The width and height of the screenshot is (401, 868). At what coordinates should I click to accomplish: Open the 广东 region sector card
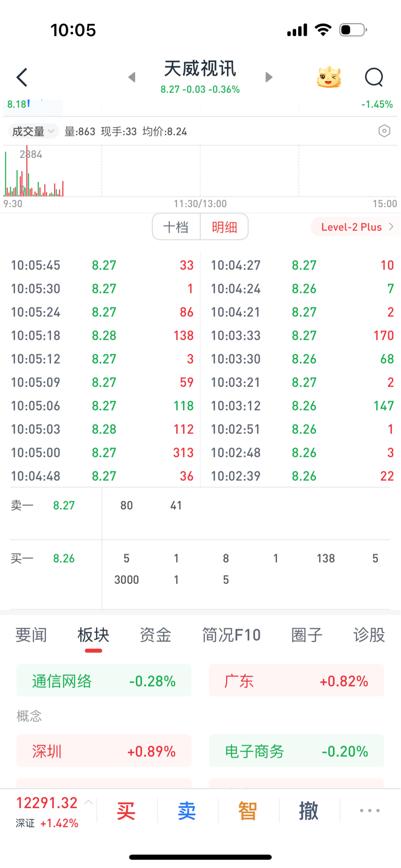(x=296, y=681)
